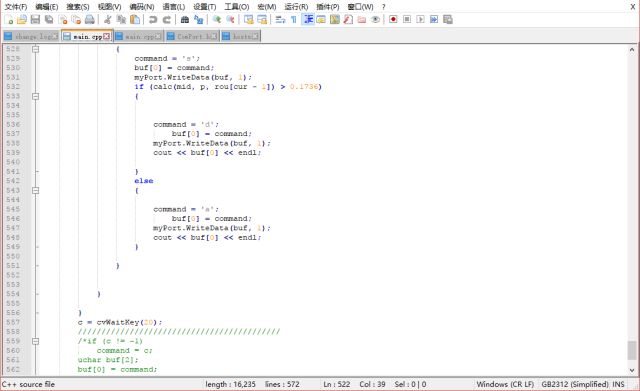The height and width of the screenshot is (391, 640).
Task: Click the vertical scrollbar up arrow
Action: pos(632,50)
